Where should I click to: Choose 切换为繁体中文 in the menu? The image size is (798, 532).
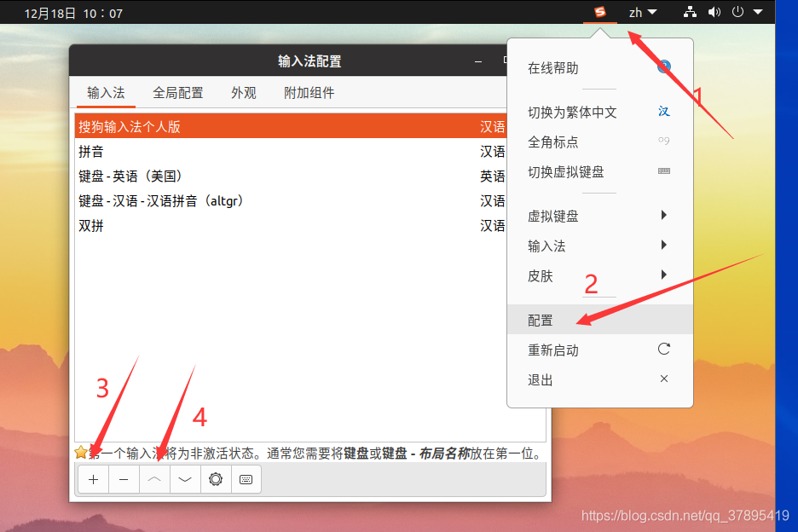pos(600,112)
